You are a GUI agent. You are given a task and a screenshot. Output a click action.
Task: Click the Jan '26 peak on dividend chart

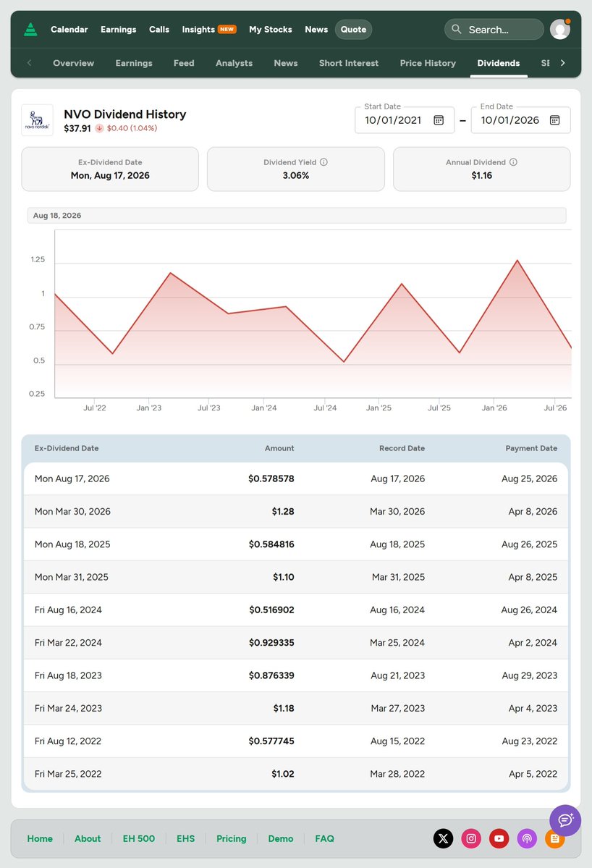tap(517, 260)
